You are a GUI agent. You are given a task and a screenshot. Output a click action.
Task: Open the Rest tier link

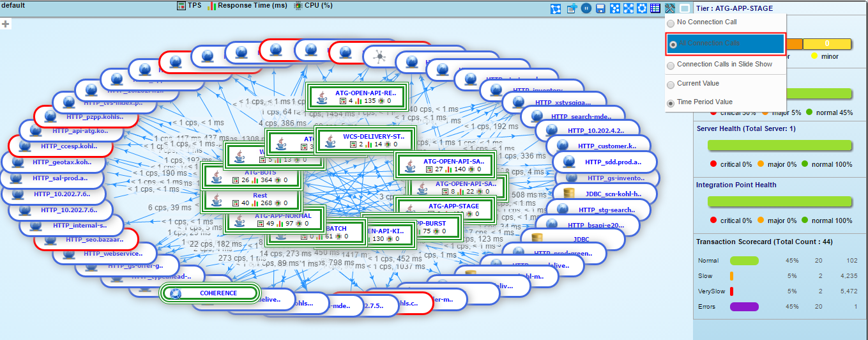[x=260, y=196]
